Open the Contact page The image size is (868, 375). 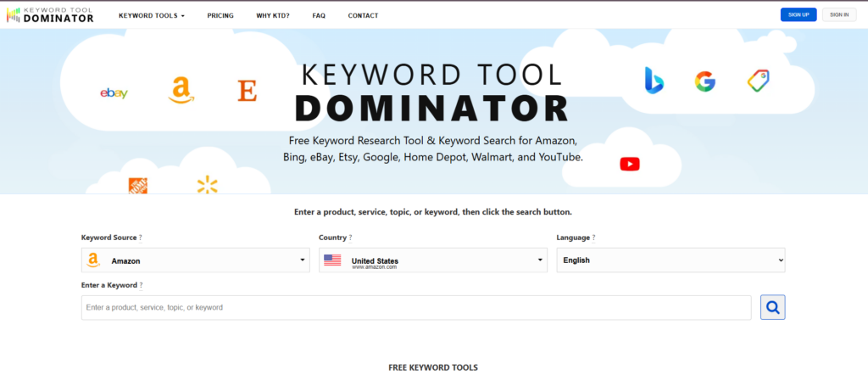363,15
